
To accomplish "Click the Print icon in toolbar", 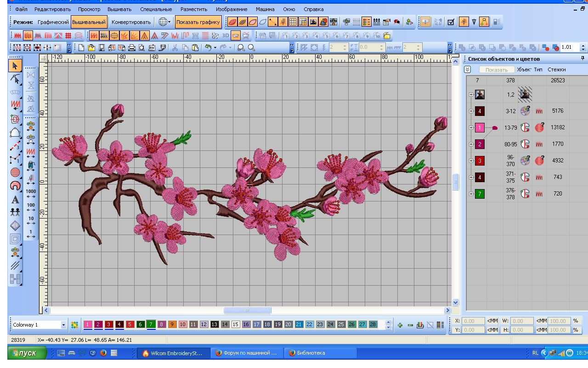I will click(x=131, y=47).
